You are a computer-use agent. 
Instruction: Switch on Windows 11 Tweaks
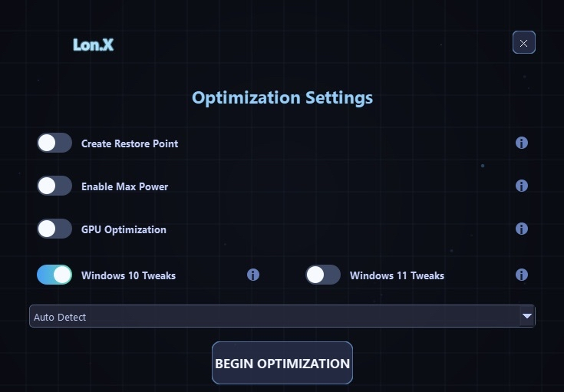[x=323, y=275]
